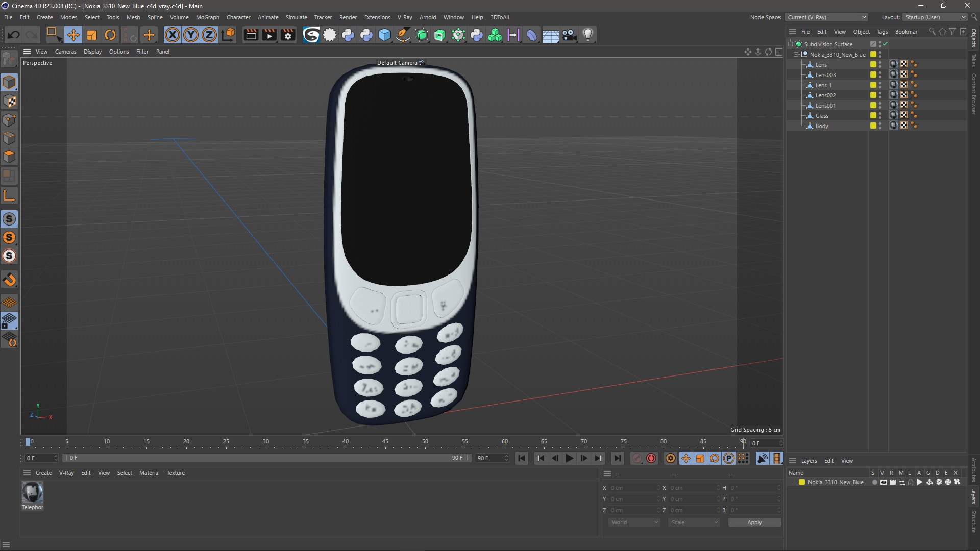Collapse the Nokia_3310_New_Blue tree node
Screen dimensions: 980x551
point(796,55)
